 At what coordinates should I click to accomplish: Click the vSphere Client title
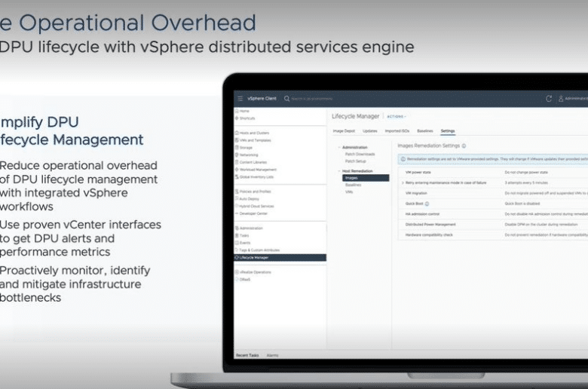pos(262,99)
